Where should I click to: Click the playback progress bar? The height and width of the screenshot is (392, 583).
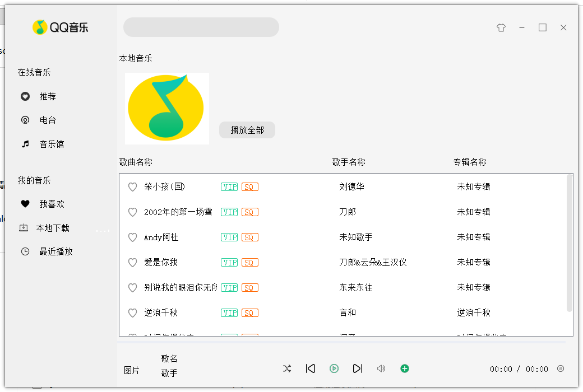(342, 342)
